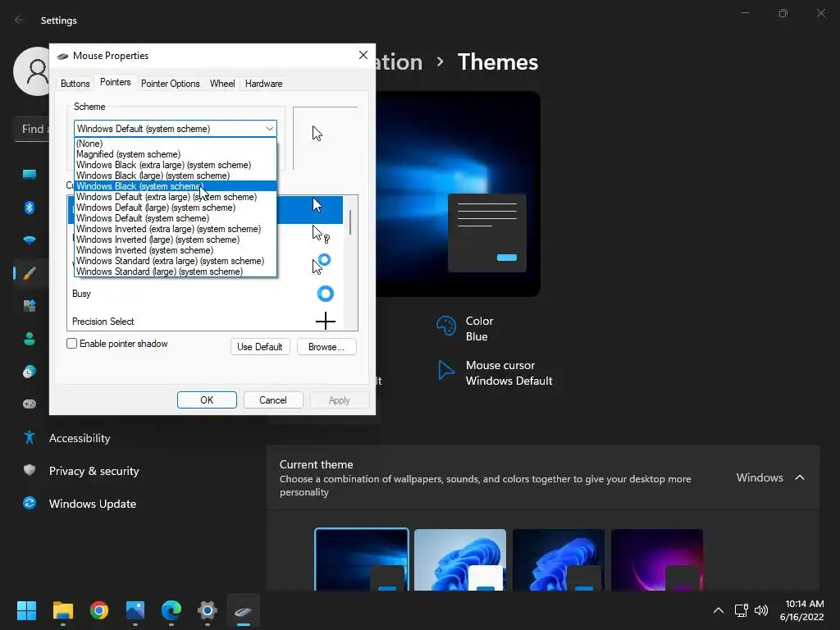Open Accessibility settings page

(80, 438)
